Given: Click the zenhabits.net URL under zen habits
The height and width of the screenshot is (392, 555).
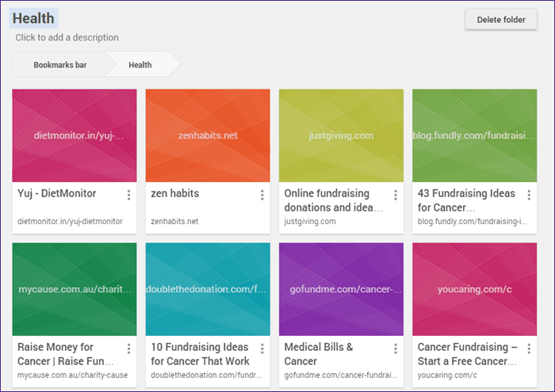Looking at the screenshot, I should (x=174, y=221).
